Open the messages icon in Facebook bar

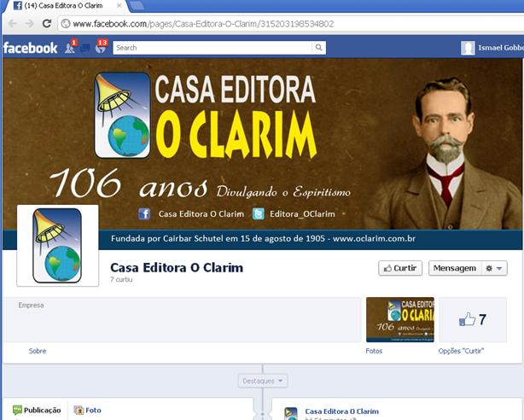pyautogui.click(x=85, y=48)
